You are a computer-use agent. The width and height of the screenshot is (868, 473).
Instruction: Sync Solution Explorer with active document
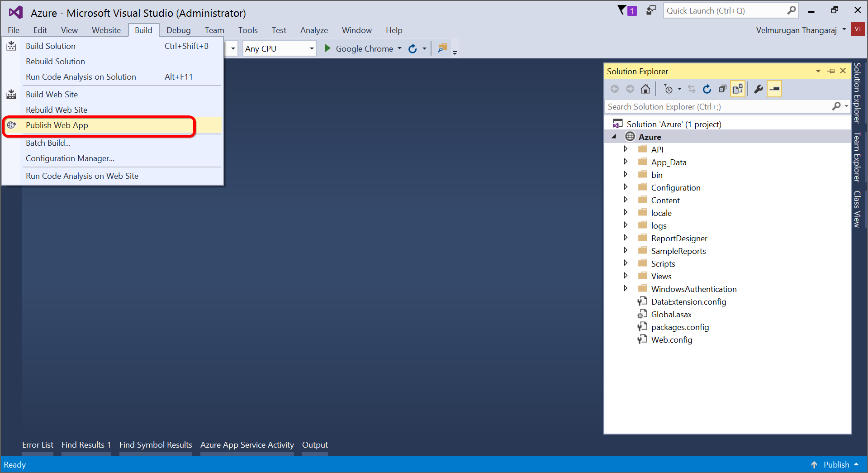pos(691,89)
